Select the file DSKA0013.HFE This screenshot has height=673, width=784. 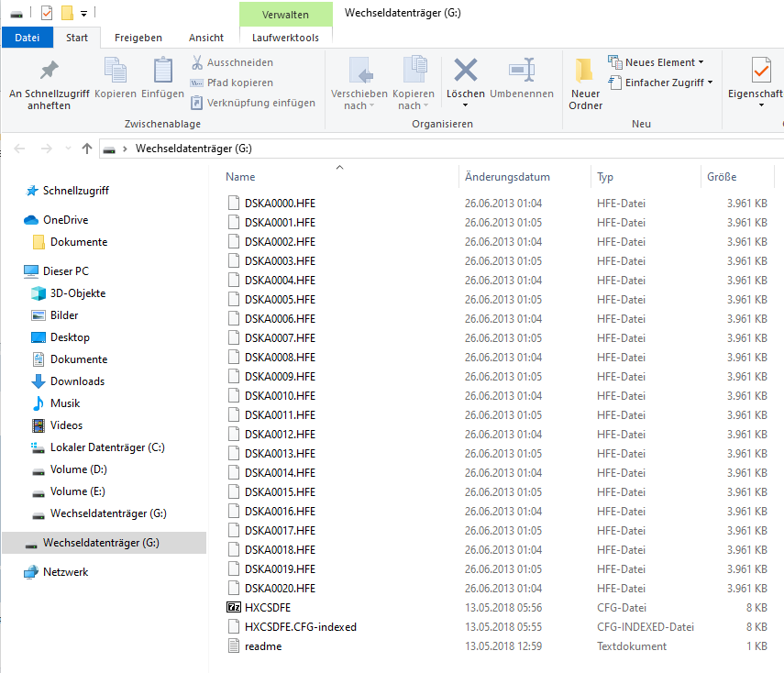tap(280, 454)
